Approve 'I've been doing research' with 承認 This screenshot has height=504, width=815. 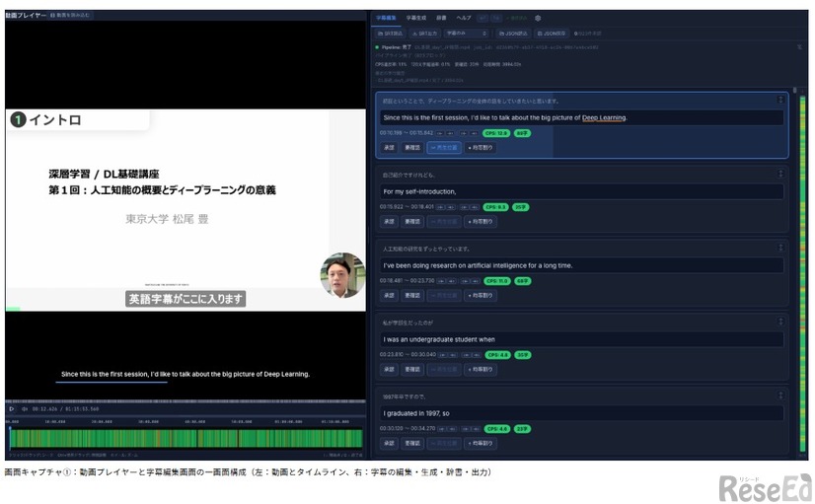click(389, 295)
